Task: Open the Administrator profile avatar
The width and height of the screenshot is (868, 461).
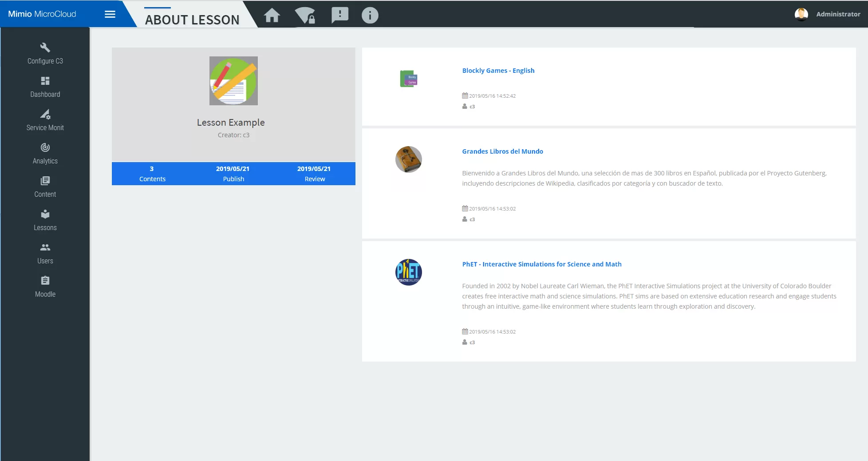Action: (801, 14)
